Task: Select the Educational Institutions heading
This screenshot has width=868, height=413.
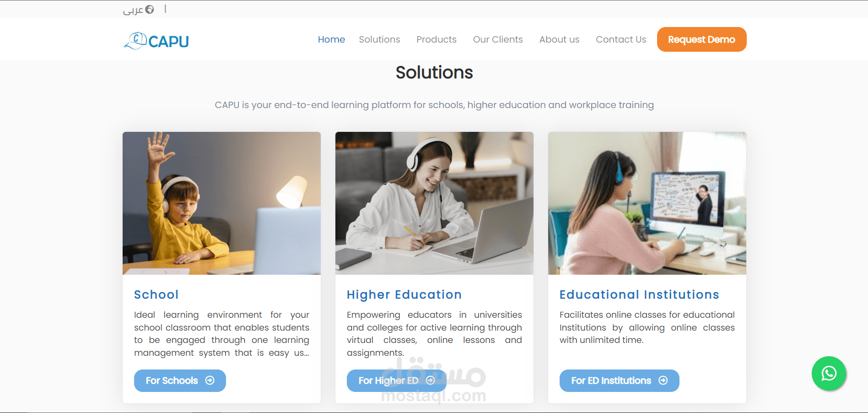Action: point(639,294)
